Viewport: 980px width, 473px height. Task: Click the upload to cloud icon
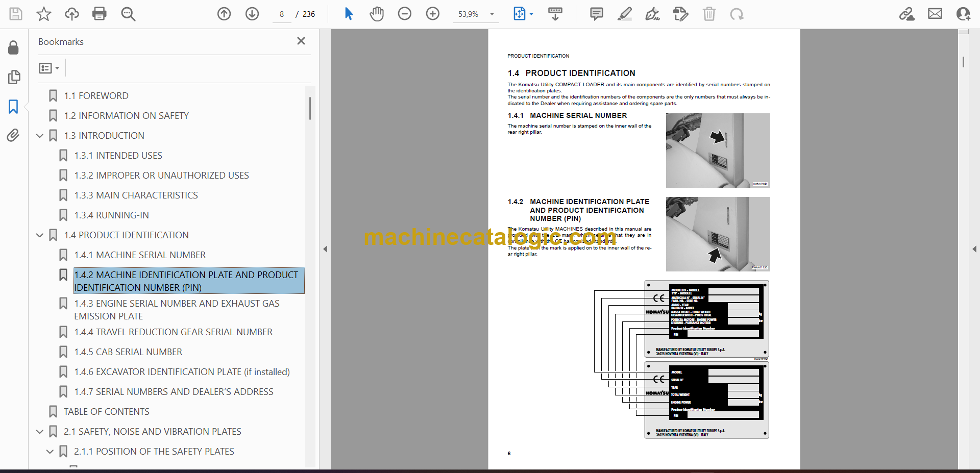tap(72, 14)
